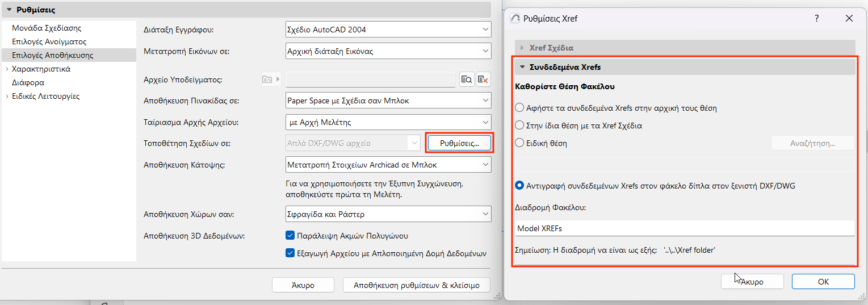Toggle 'Εξαγωγή Αρχείου με Απλοποιημένη Δομή Δεδομένων' checkbox

[x=290, y=253]
